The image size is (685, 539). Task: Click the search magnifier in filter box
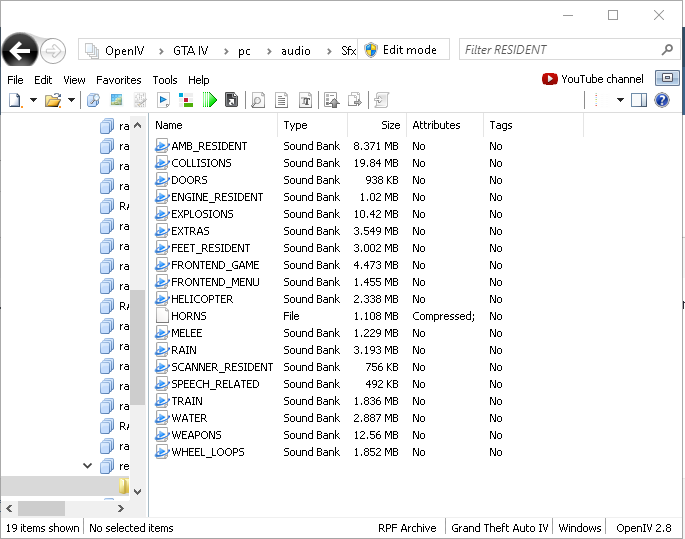(667, 50)
